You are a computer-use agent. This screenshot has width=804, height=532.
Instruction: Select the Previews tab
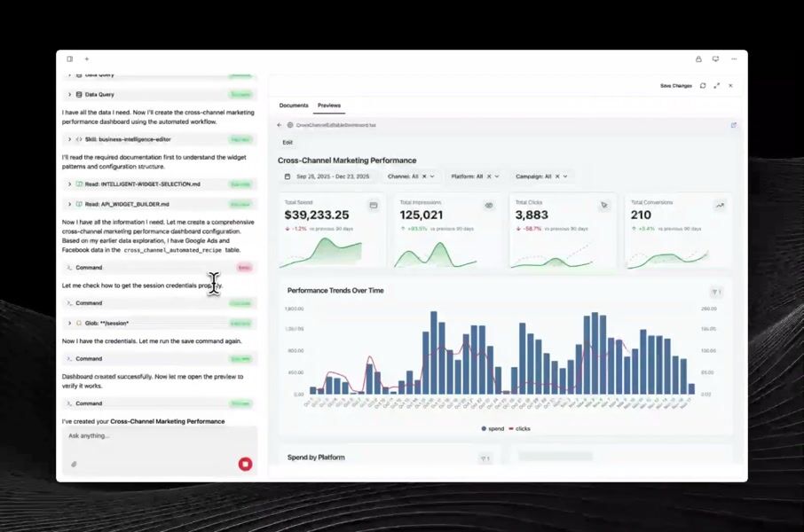tap(329, 106)
